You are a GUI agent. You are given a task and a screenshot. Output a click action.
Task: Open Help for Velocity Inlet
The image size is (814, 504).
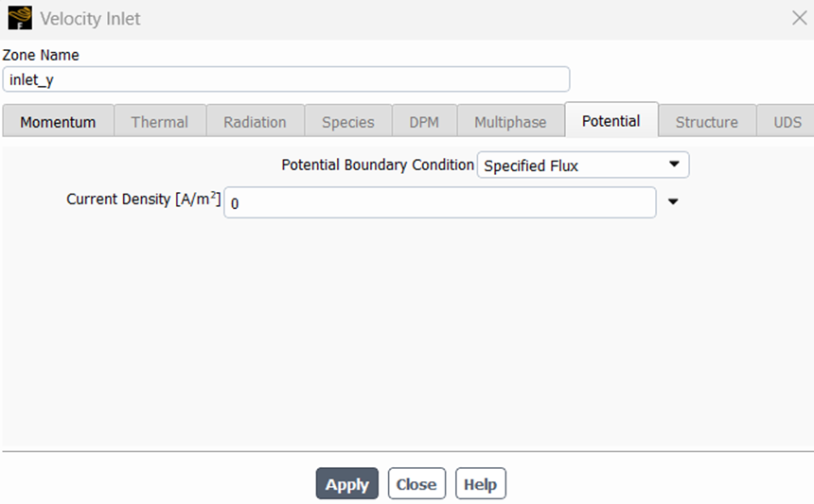click(480, 484)
